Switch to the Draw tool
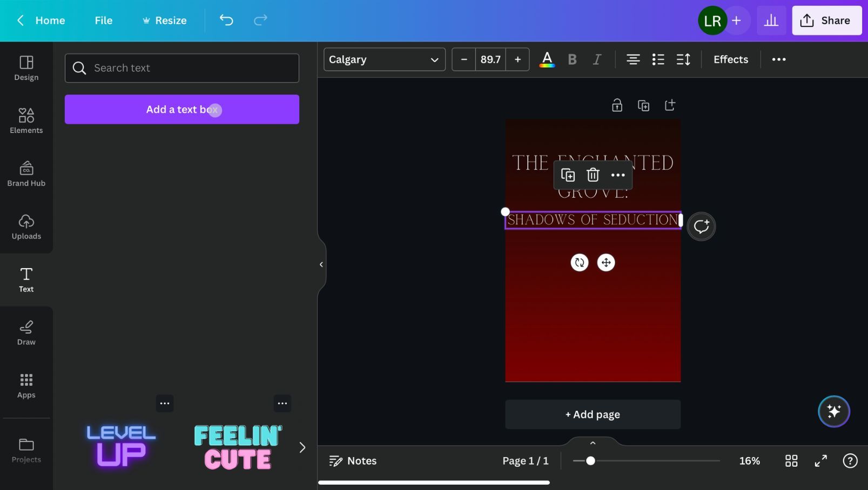The height and width of the screenshot is (490, 868). pos(26,333)
